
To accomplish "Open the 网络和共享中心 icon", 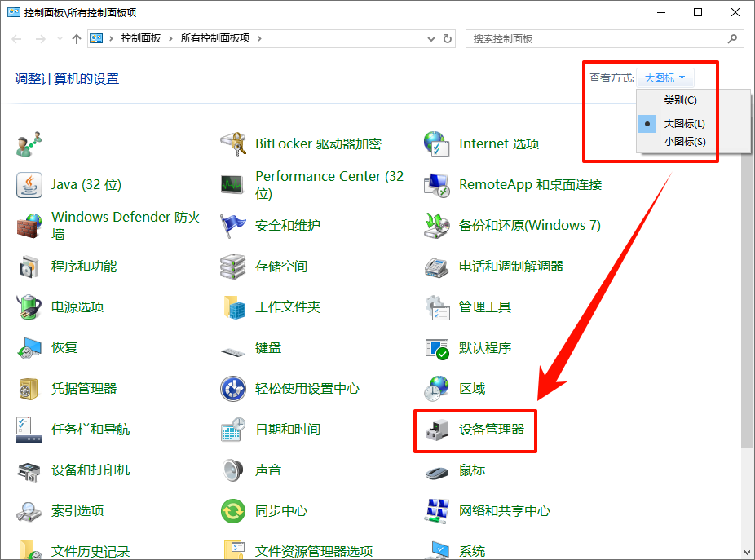I will (437, 511).
